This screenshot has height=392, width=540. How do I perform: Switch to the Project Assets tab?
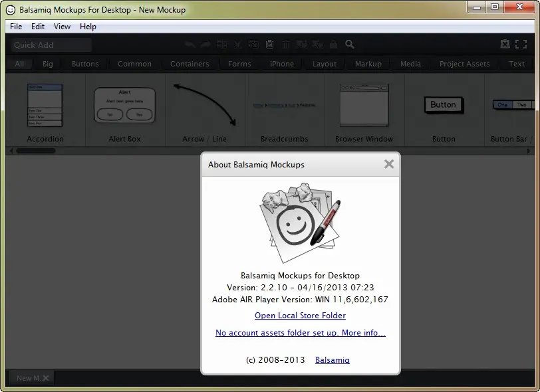click(x=464, y=64)
